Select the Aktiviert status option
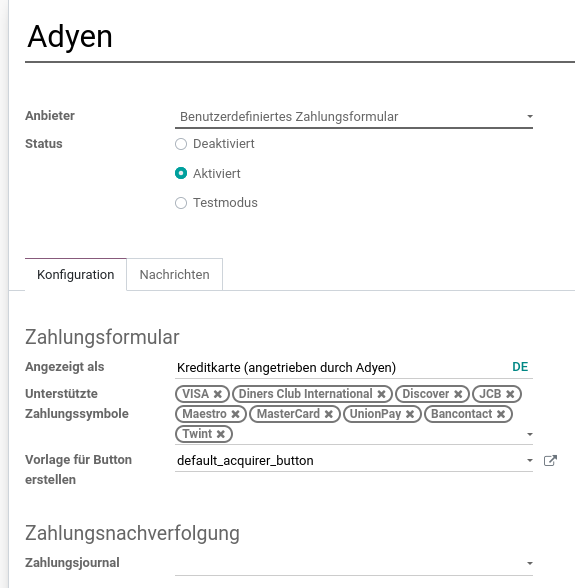The height and width of the screenshot is (588, 575). point(181,173)
